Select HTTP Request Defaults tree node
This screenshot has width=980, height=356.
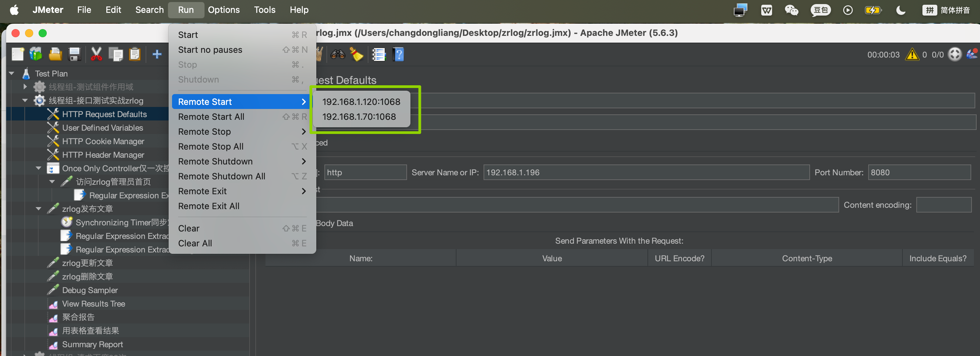click(104, 114)
